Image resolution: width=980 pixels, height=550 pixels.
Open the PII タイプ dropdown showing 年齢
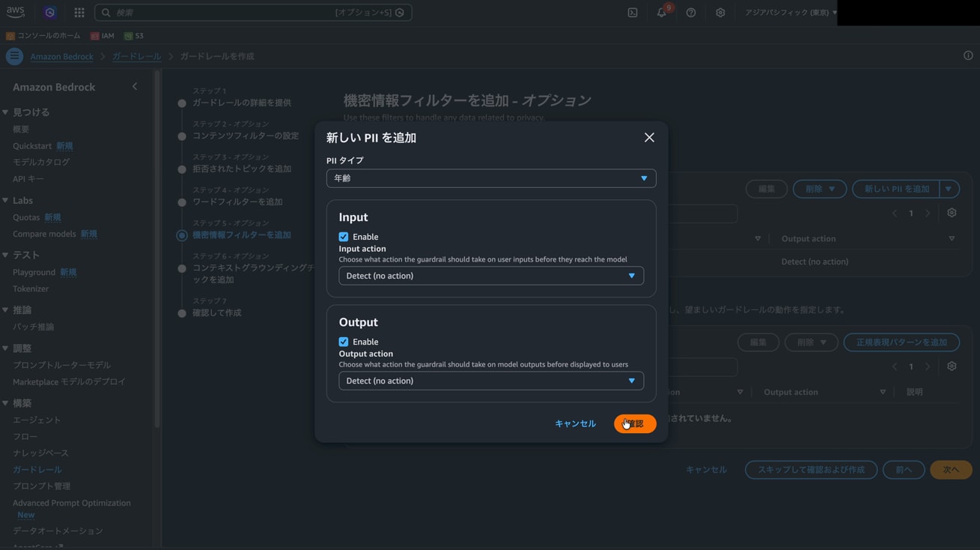(491, 178)
